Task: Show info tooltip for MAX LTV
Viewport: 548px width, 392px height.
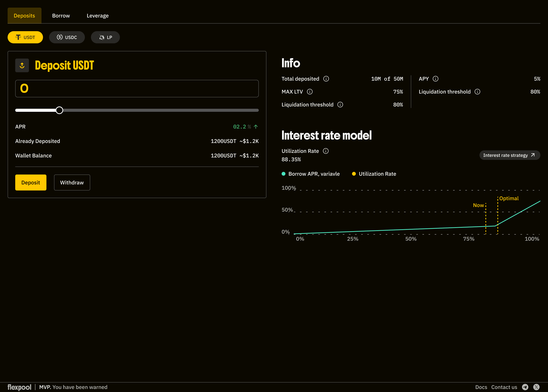Action: tap(310, 92)
